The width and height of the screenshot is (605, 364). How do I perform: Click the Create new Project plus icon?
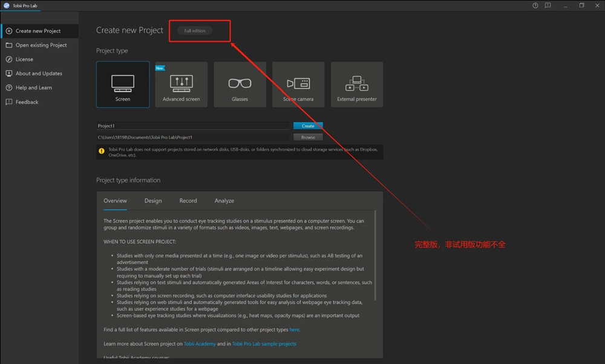pos(9,31)
